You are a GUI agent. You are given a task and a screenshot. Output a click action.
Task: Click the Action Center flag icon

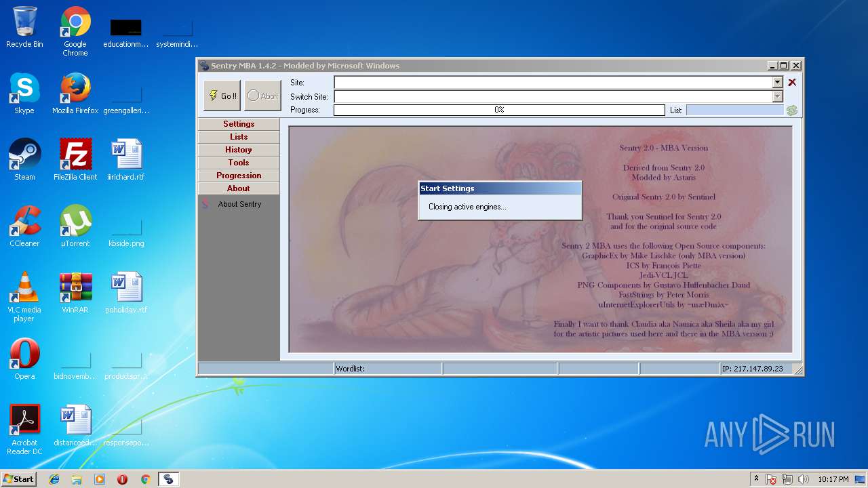[x=771, y=479]
